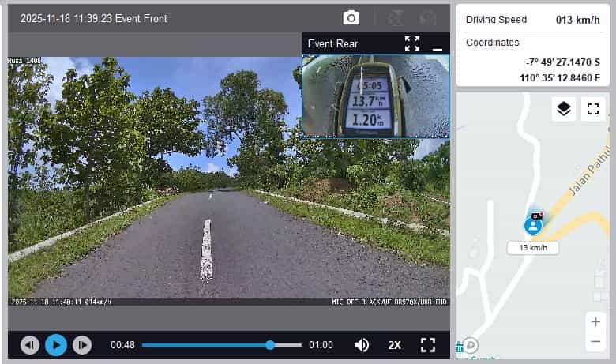616x364 pixels.
Task: Click the map search icon at bottom-left
Action: coord(471,344)
